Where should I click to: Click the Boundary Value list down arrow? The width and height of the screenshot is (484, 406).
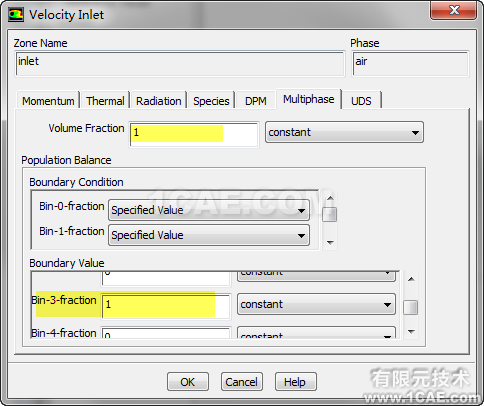pos(411,332)
